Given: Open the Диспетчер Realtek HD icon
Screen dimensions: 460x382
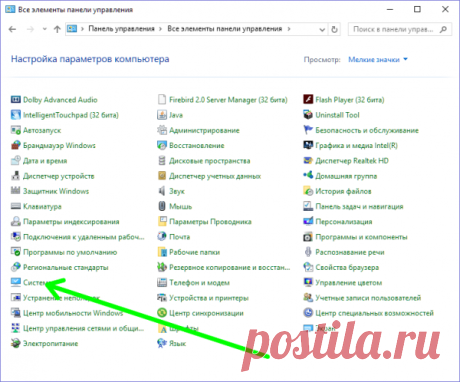Looking at the screenshot, I should 308,161.
